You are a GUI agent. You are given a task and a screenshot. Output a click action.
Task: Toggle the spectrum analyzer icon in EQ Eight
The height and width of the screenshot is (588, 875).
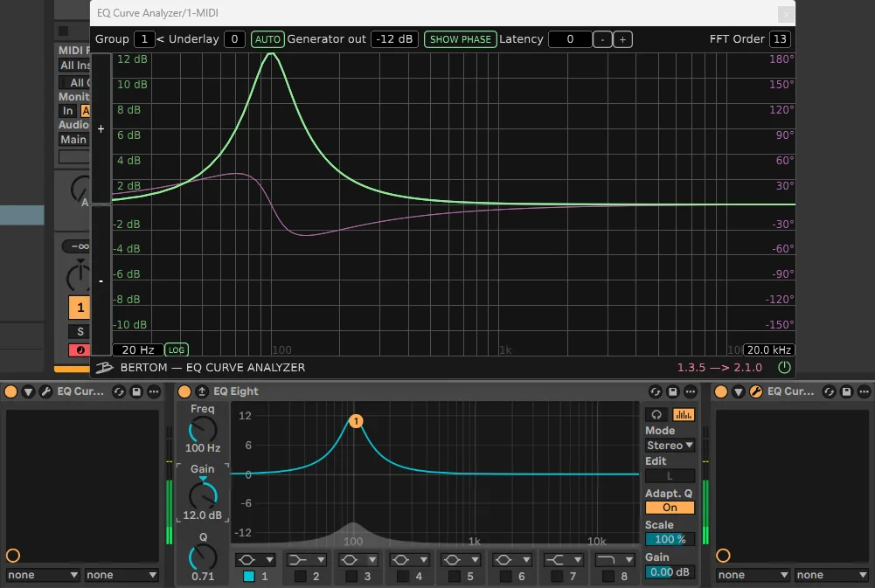(684, 414)
